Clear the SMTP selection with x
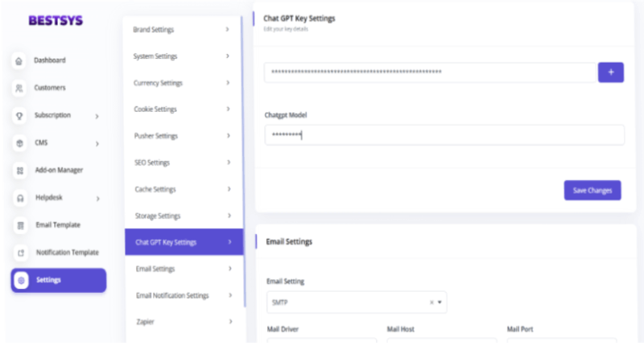The image size is (644, 362). 431,303
